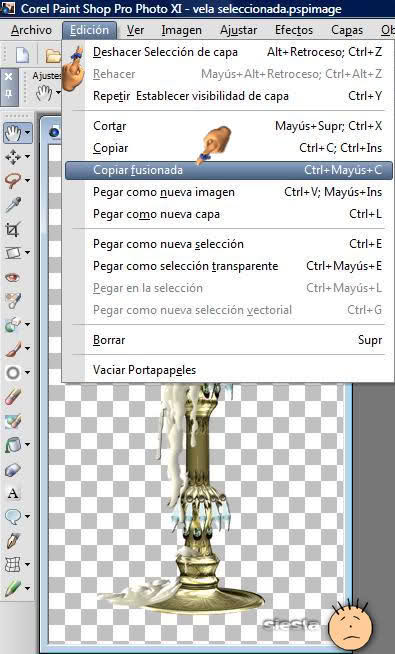Choose Cortar from the Edición menu
395x654 pixels.
click(229, 126)
